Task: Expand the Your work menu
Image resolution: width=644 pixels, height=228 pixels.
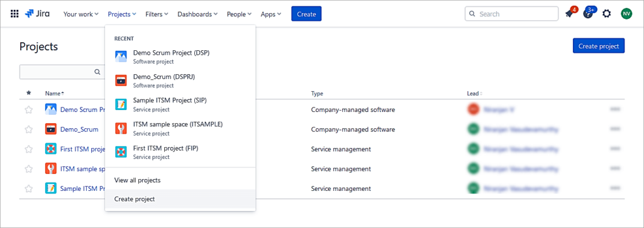Action: [x=81, y=14]
